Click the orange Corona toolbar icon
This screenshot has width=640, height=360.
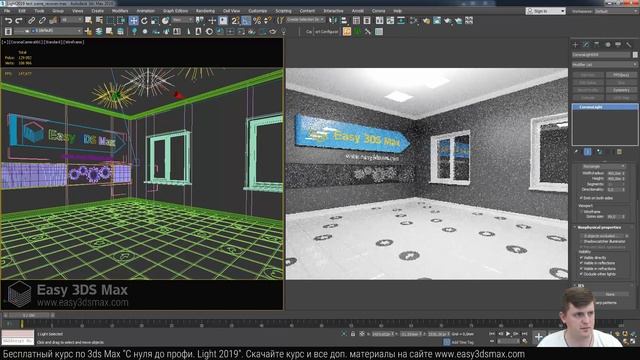[x=347, y=31]
